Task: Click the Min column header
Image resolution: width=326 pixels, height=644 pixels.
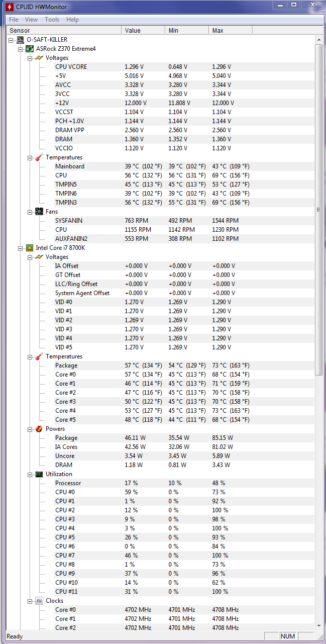Action: click(187, 31)
